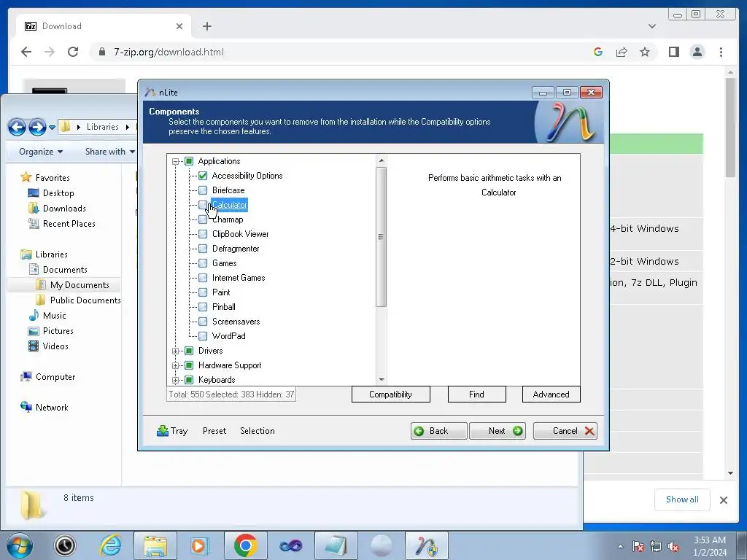Uncheck the Accessibility Options checkbox
The width and height of the screenshot is (747, 560).
coord(203,176)
